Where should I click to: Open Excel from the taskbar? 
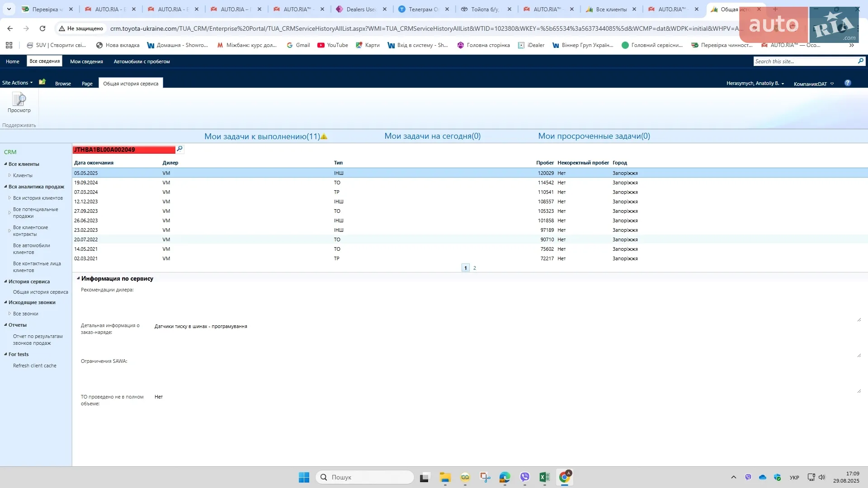click(x=544, y=477)
